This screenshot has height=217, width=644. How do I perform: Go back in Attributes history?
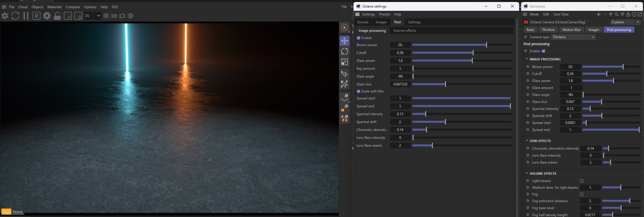point(599,14)
